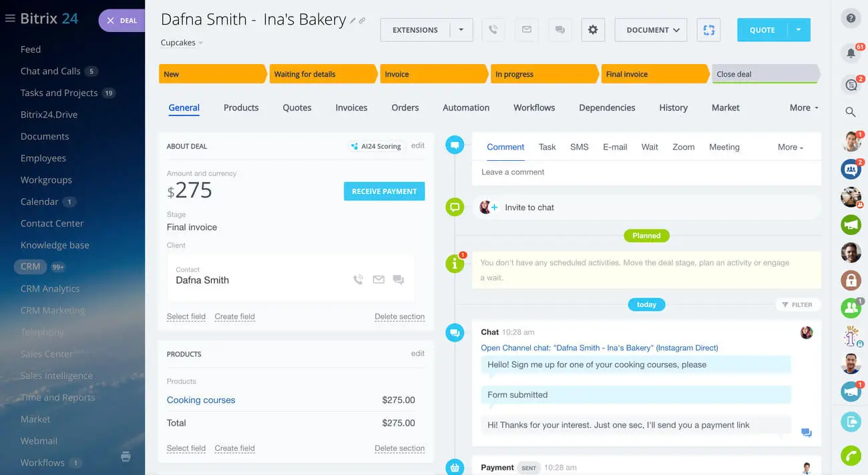Open the Instagram Direct Open Channel chat link
This screenshot has width=868, height=475.
click(600, 348)
